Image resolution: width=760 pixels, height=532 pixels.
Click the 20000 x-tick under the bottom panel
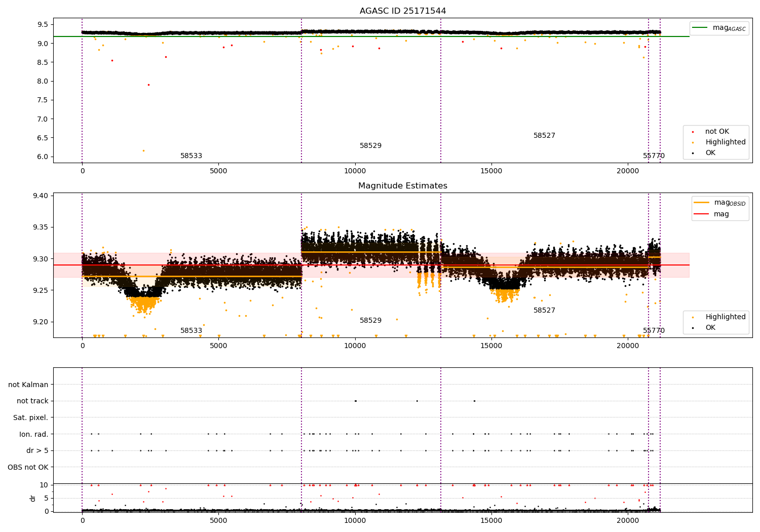point(628,520)
